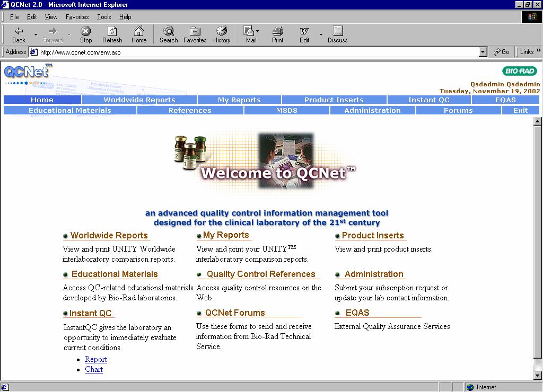
Task: Click the page scrollbar down arrow
Action: (537, 375)
